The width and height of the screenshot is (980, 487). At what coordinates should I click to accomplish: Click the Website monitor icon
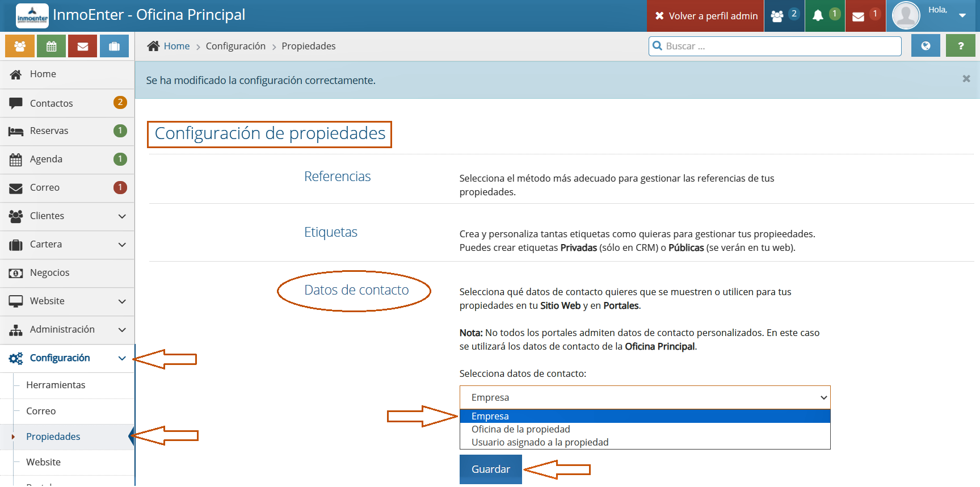pyautogui.click(x=16, y=301)
